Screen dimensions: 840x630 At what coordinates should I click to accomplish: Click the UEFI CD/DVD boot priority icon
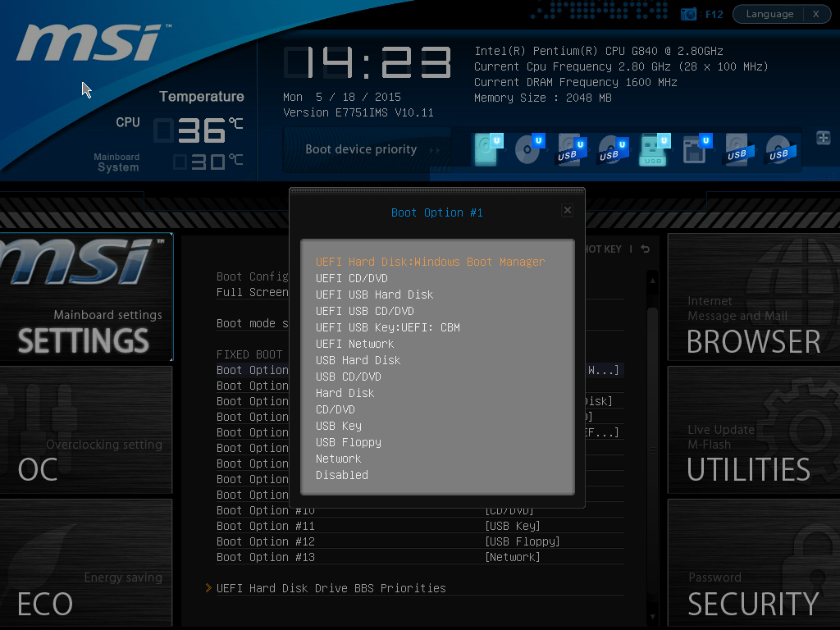(529, 149)
